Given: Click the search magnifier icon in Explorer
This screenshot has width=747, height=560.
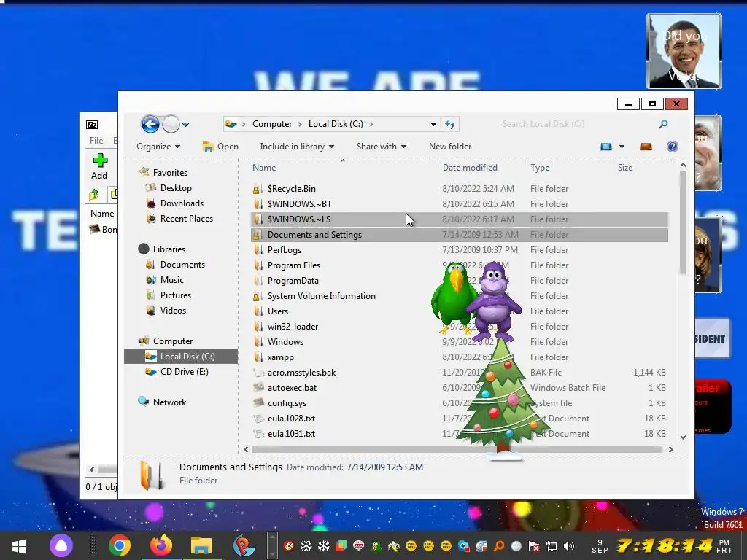Looking at the screenshot, I should tap(663, 124).
